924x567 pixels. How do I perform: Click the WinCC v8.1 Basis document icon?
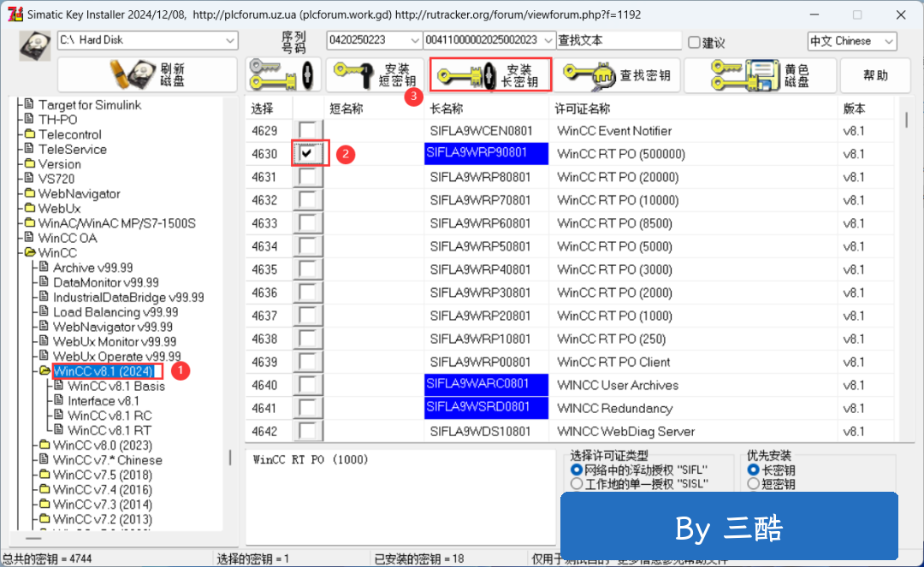point(58,386)
